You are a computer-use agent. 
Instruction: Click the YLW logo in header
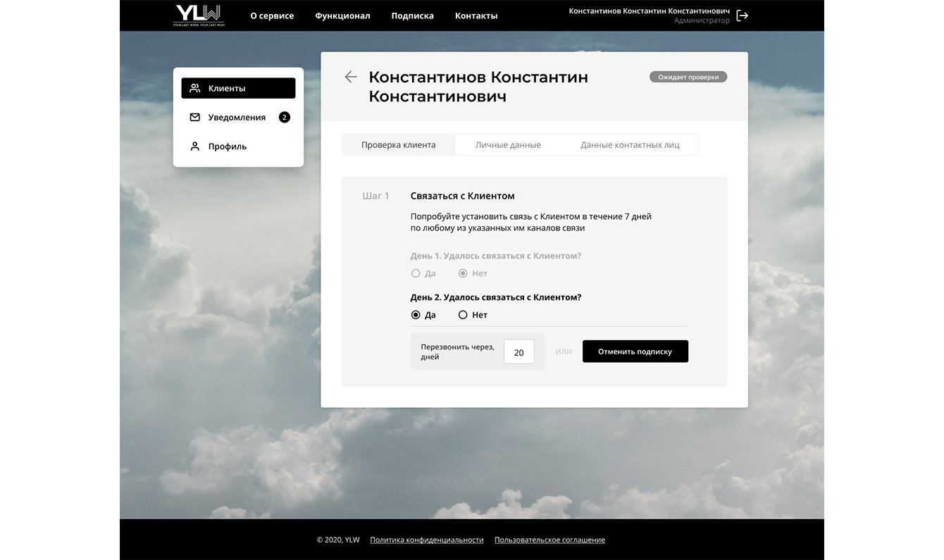(199, 15)
